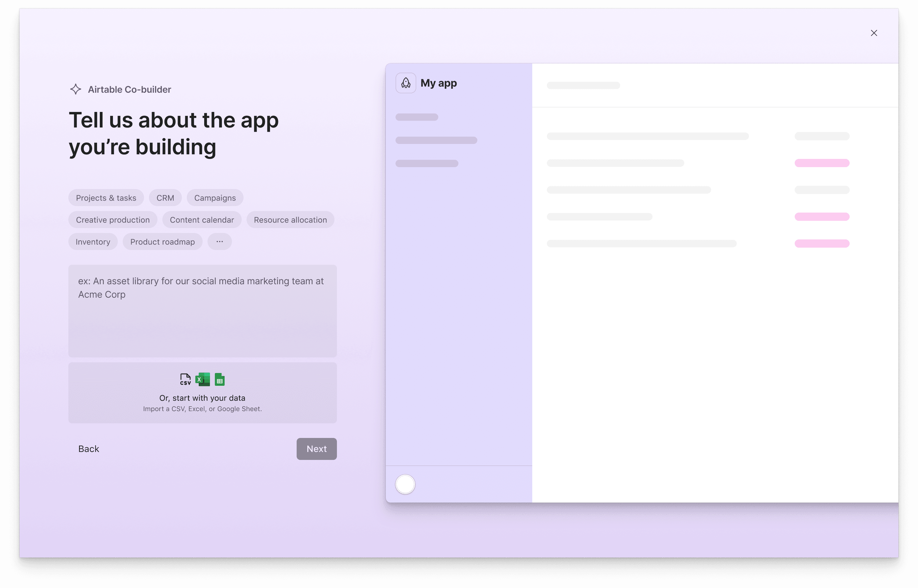Click the rocket icon beside My app
The height and width of the screenshot is (588, 918).
406,83
